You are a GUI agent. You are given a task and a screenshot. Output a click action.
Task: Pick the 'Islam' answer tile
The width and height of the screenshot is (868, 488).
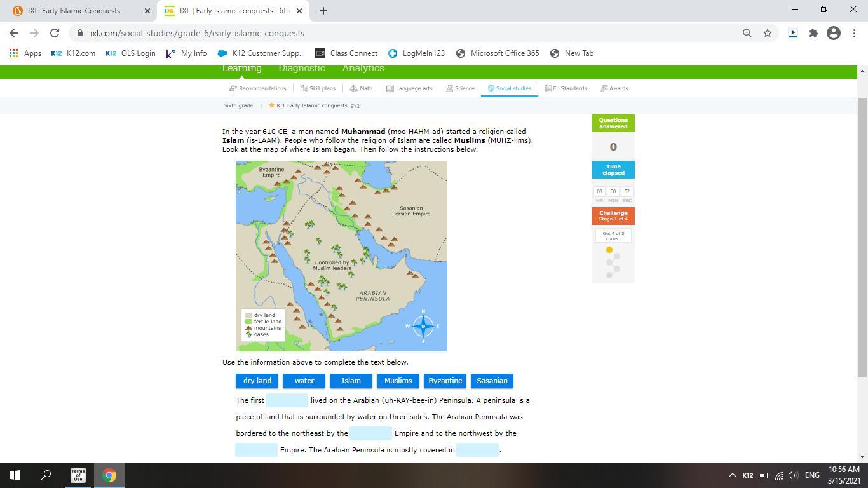coord(351,381)
